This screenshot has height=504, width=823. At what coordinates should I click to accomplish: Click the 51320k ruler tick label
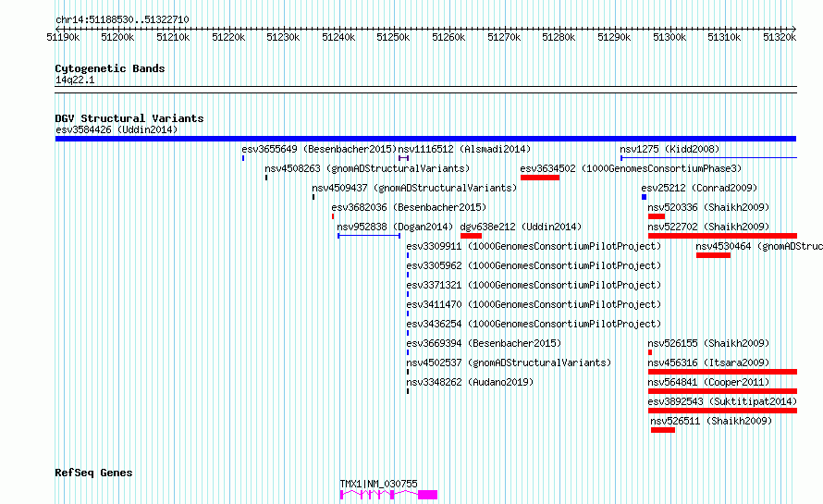pyautogui.click(x=780, y=37)
